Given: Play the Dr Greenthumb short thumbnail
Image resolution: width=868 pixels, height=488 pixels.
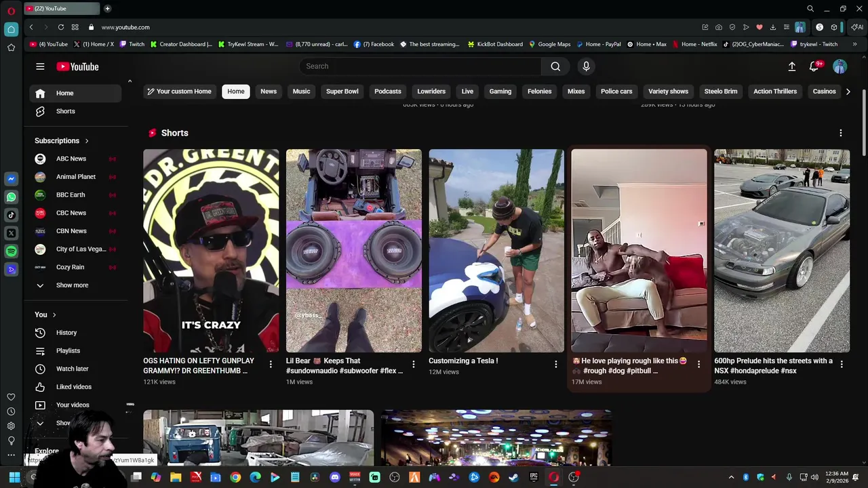Looking at the screenshot, I should pos(211,251).
